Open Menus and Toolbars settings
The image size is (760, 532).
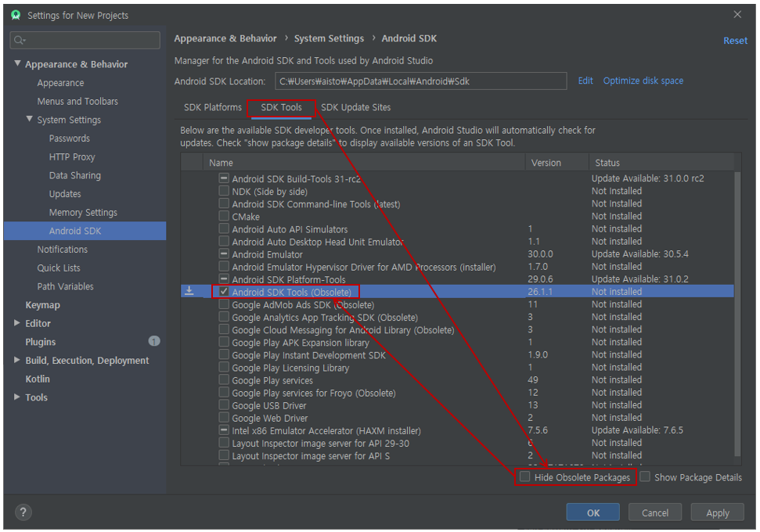(77, 101)
